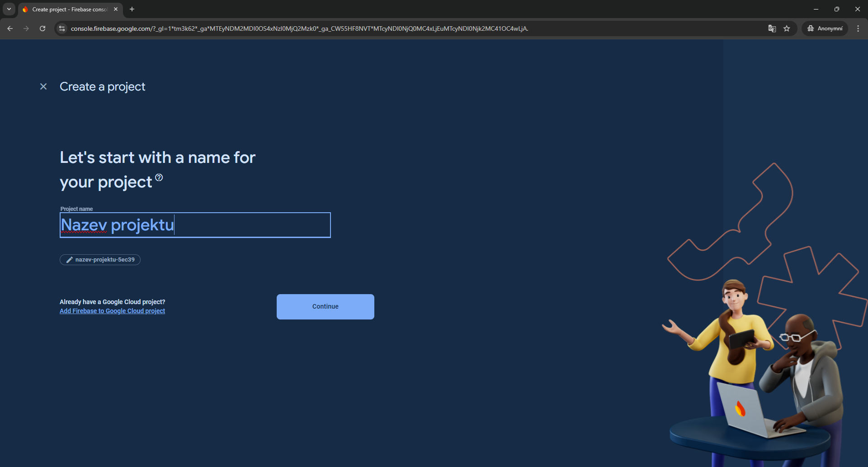Go back to previous page
The height and width of the screenshot is (467, 868).
click(x=10, y=29)
